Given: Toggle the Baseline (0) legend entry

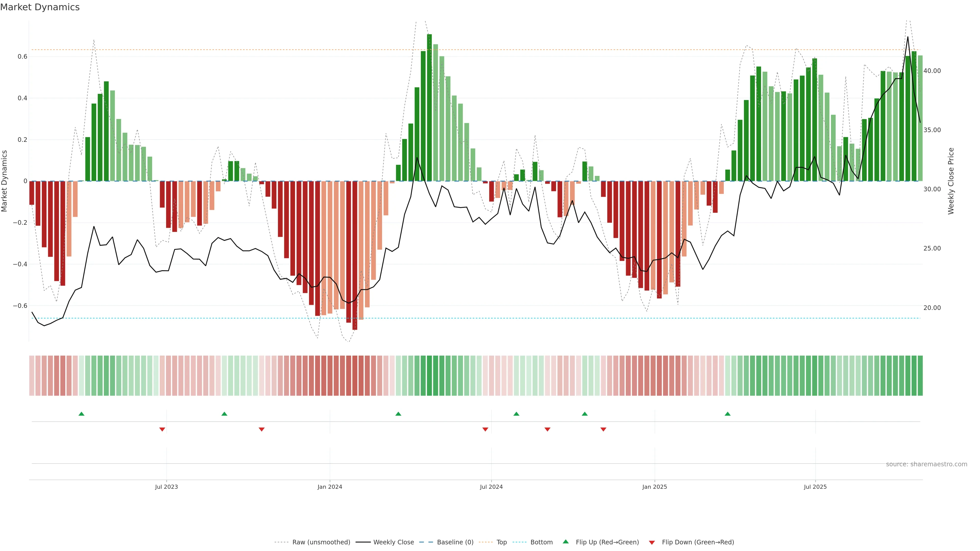Looking at the screenshot, I should pos(455,542).
